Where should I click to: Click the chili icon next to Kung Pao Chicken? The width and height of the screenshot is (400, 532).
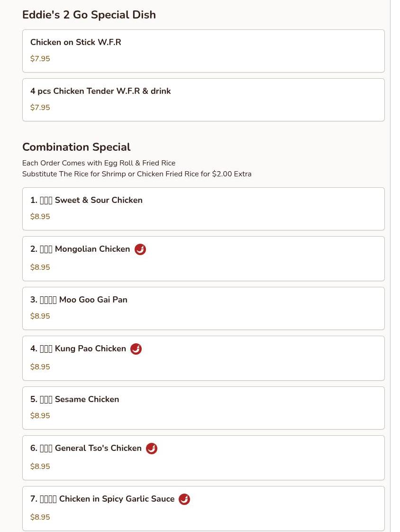pos(136,349)
